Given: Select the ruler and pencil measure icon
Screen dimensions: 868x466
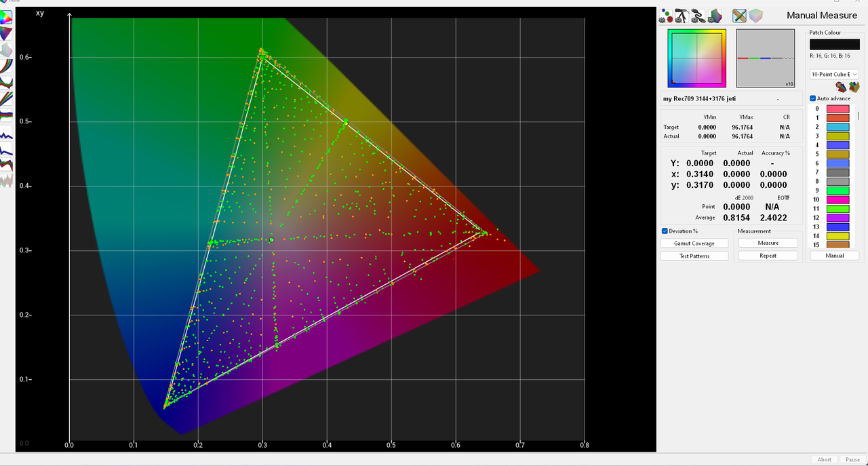Looking at the screenshot, I should click(740, 16).
